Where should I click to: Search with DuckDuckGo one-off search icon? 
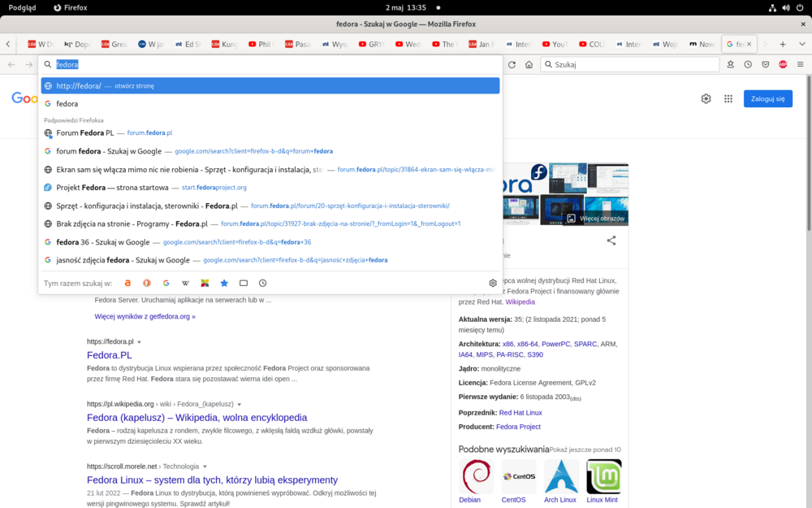click(x=147, y=283)
